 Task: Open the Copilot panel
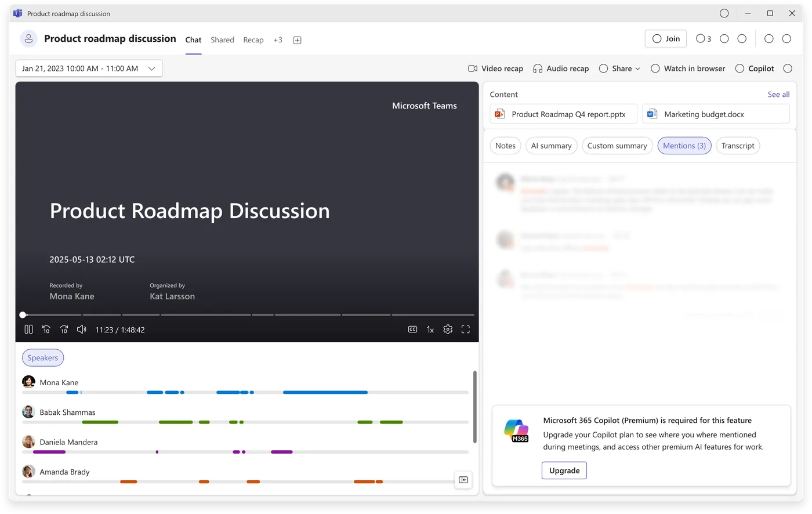(x=755, y=68)
